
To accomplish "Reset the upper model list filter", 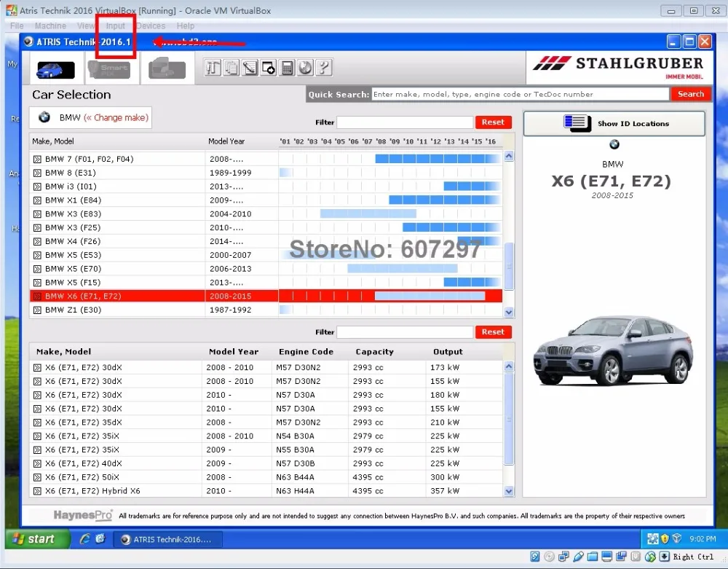I will [493, 122].
